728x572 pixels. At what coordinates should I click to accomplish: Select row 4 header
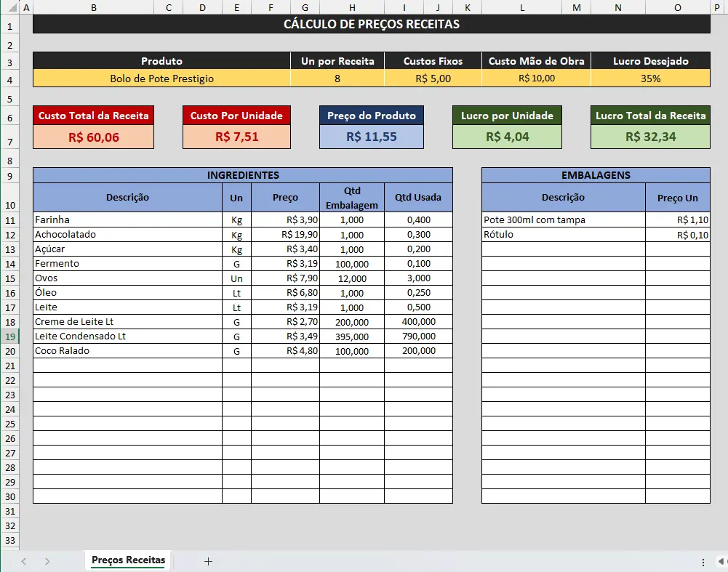tap(10, 80)
